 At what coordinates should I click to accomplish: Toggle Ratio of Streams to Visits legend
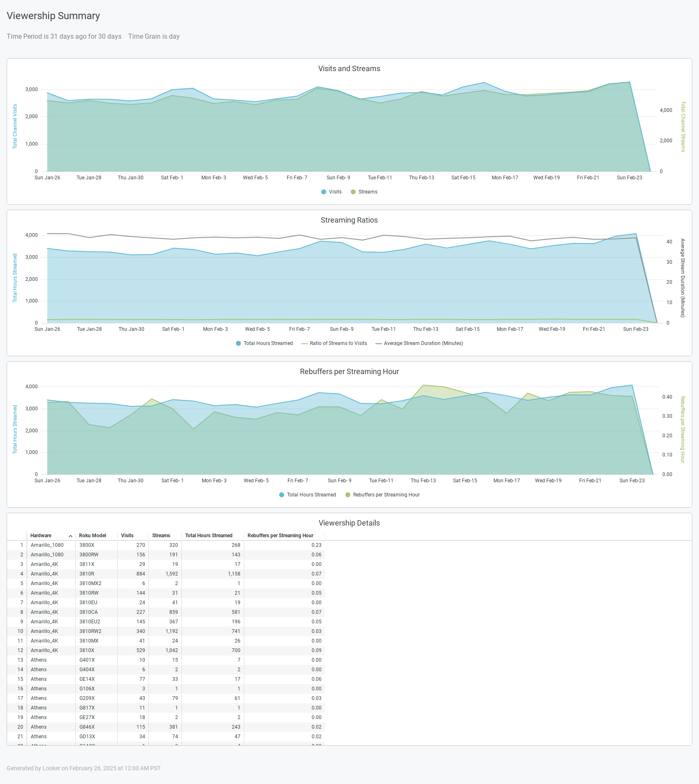tap(334, 343)
